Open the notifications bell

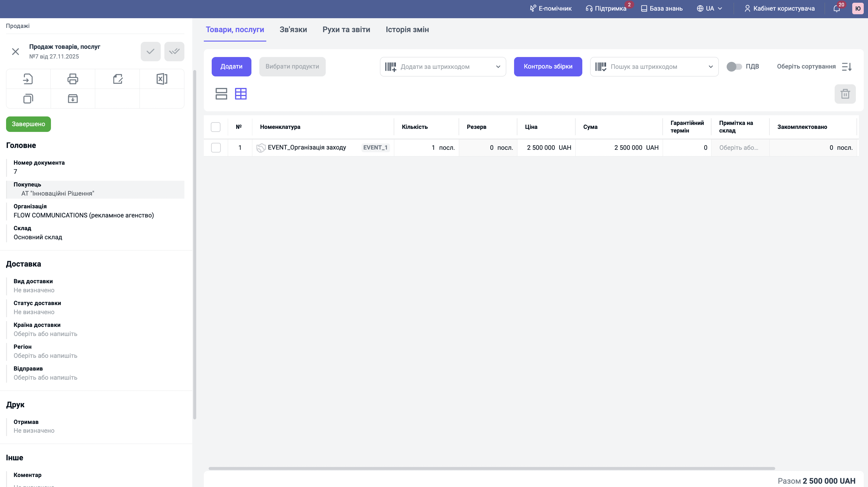(836, 8)
